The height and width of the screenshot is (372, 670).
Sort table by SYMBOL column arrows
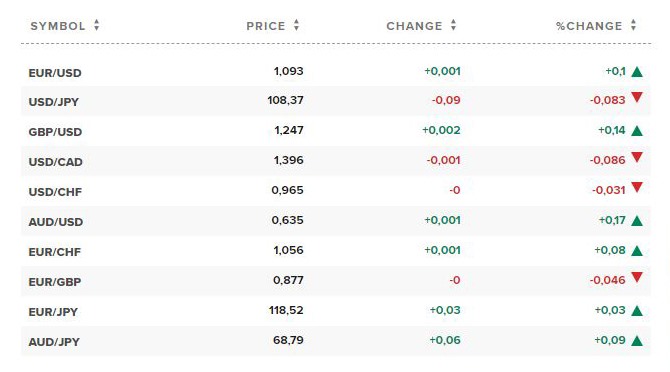[x=97, y=25]
